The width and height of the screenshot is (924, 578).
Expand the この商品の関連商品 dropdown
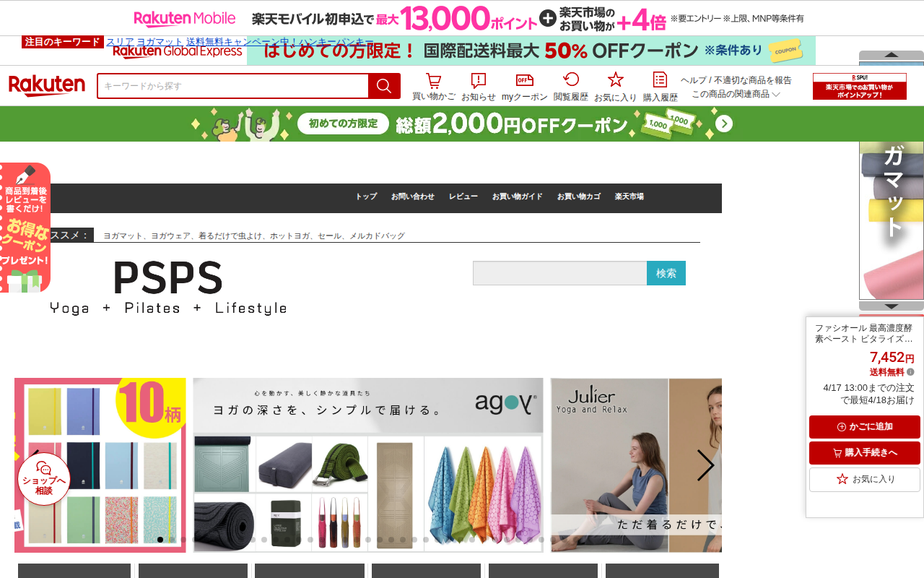click(x=736, y=94)
